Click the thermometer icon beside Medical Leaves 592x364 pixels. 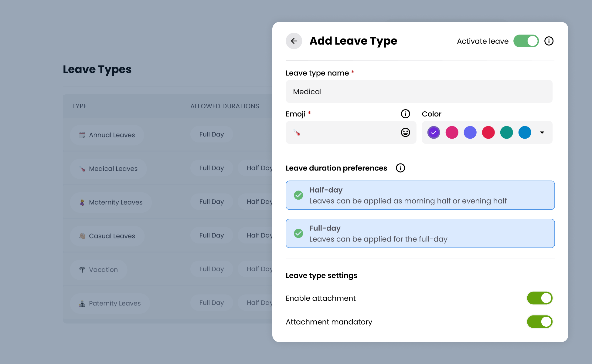pos(81,168)
